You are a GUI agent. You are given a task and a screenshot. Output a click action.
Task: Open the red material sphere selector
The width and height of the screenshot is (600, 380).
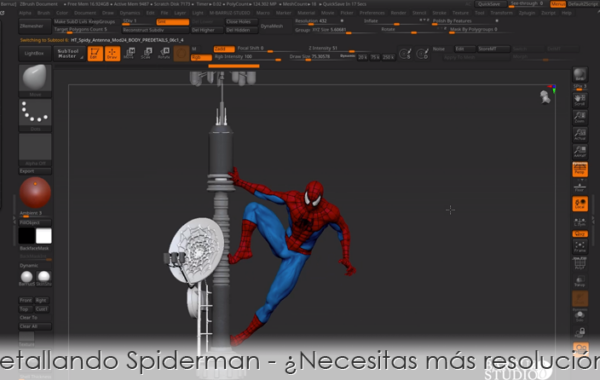pos(35,193)
